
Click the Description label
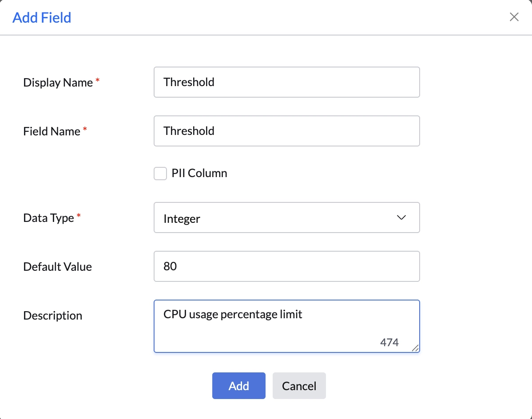click(x=52, y=316)
